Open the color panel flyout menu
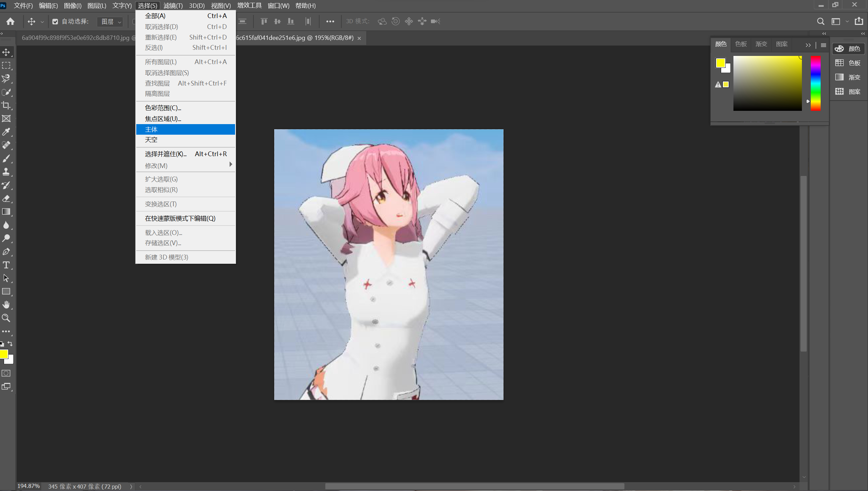This screenshot has width=868, height=491. 823,45
